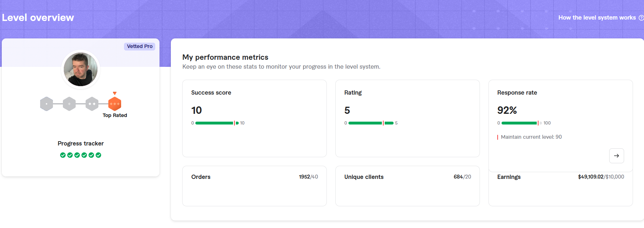Open the Response rate arrow button

coord(616,156)
